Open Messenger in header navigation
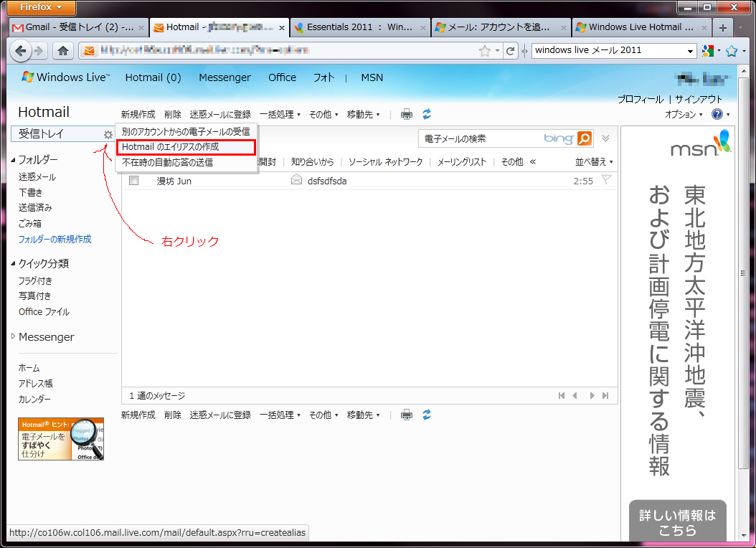The width and height of the screenshot is (756, 548). (x=225, y=77)
